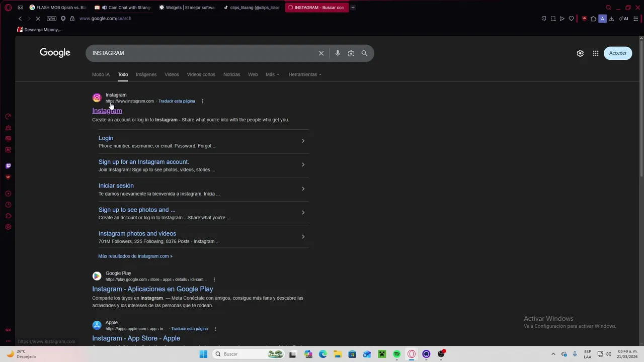The width and height of the screenshot is (644, 362).
Task: Select the Imágenes search tab
Action: (146, 74)
